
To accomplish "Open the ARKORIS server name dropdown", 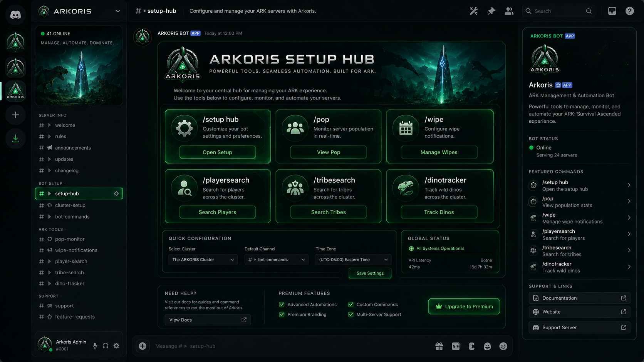I will 117,11.
